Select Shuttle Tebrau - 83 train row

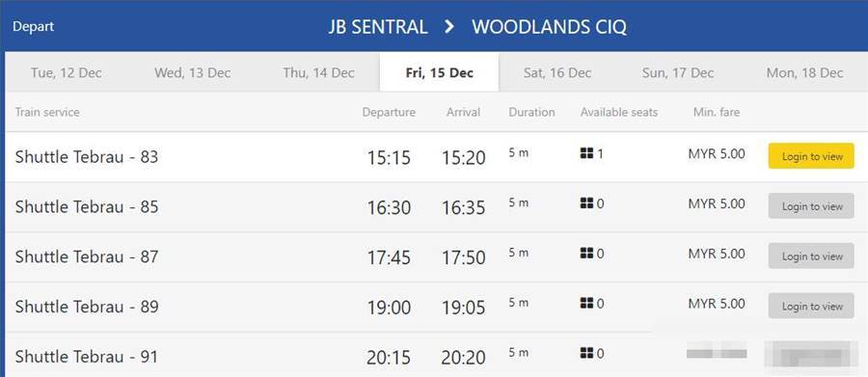pos(436,156)
